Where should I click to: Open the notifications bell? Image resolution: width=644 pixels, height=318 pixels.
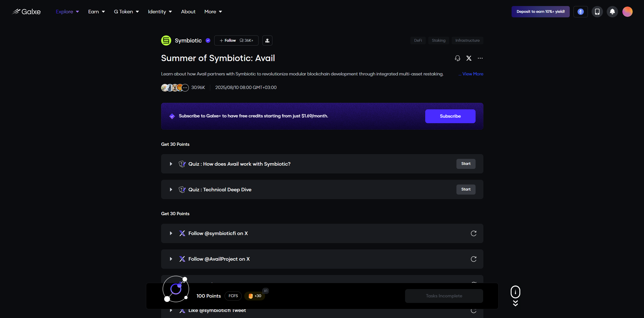(612, 12)
